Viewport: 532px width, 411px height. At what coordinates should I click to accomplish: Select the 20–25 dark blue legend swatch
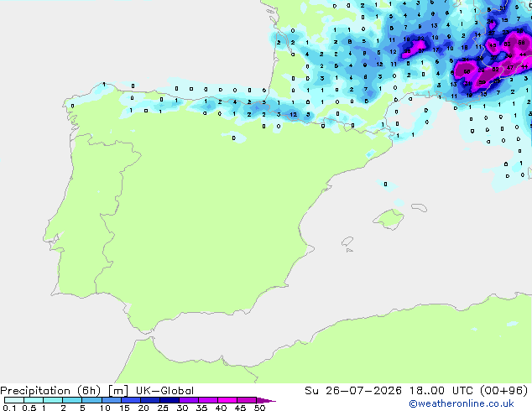point(150,400)
